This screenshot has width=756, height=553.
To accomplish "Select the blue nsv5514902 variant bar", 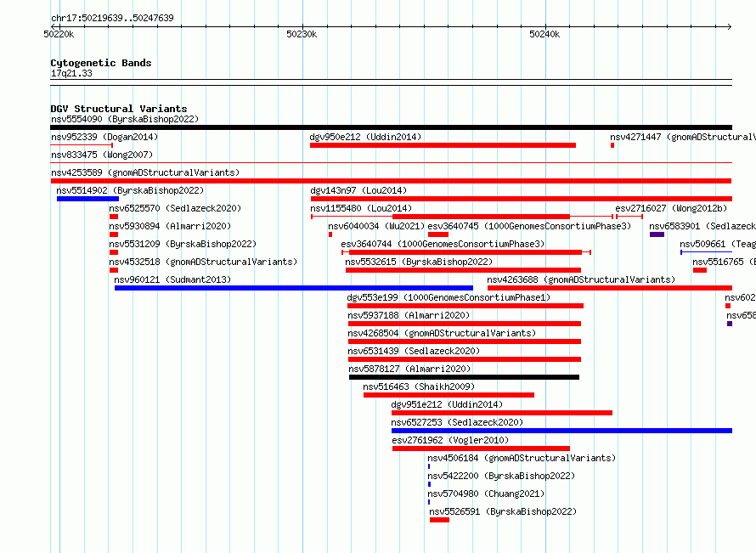I will (x=87, y=199).
